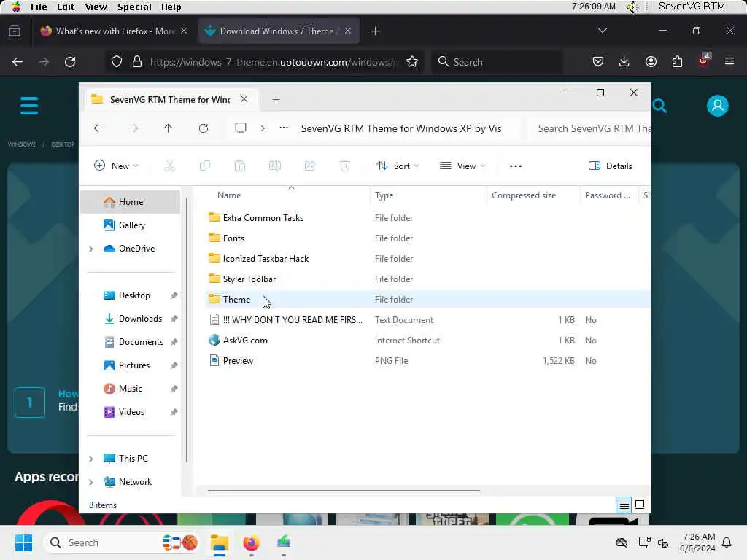Click the Uptodown user profile icon

pos(718,106)
